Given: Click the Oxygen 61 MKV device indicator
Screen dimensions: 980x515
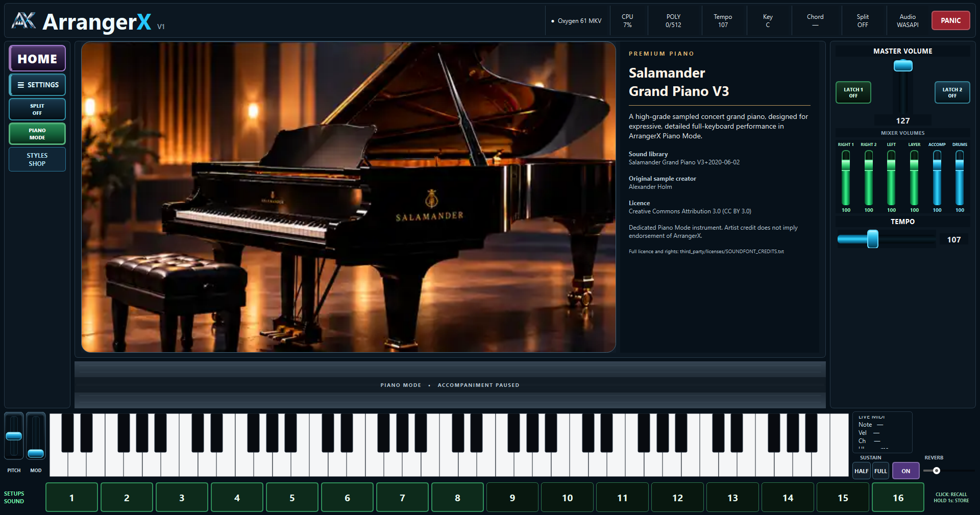Looking at the screenshot, I should click(576, 21).
